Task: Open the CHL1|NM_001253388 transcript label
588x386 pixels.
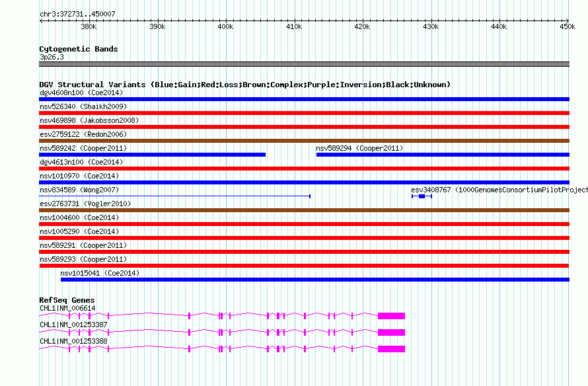Action: point(73,341)
